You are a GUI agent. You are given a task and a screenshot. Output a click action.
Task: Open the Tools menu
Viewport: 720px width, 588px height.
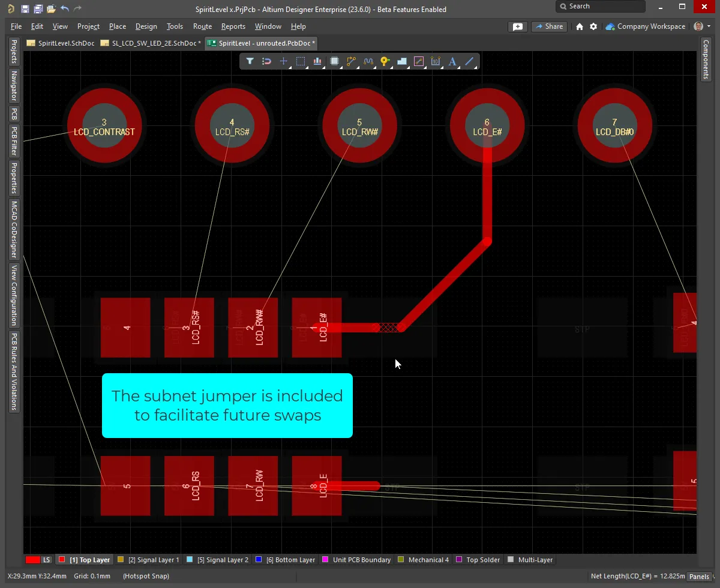[175, 26]
